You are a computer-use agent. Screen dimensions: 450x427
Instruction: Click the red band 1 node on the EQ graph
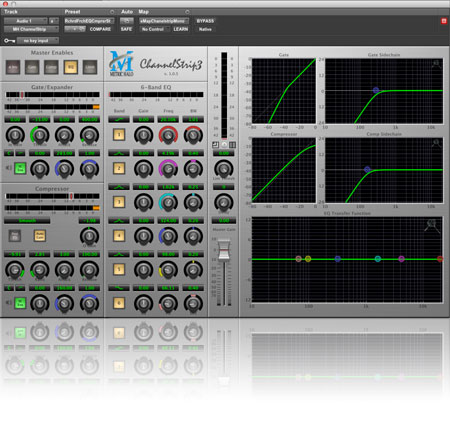coord(440,259)
